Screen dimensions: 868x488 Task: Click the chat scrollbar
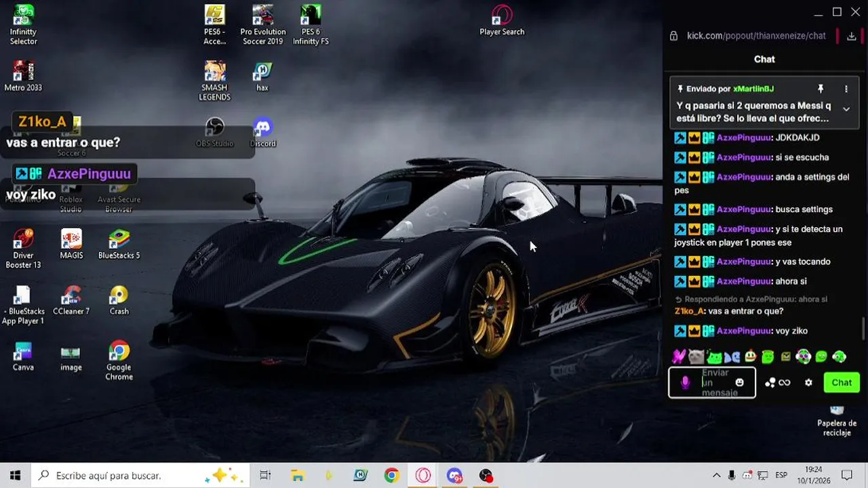point(863,329)
